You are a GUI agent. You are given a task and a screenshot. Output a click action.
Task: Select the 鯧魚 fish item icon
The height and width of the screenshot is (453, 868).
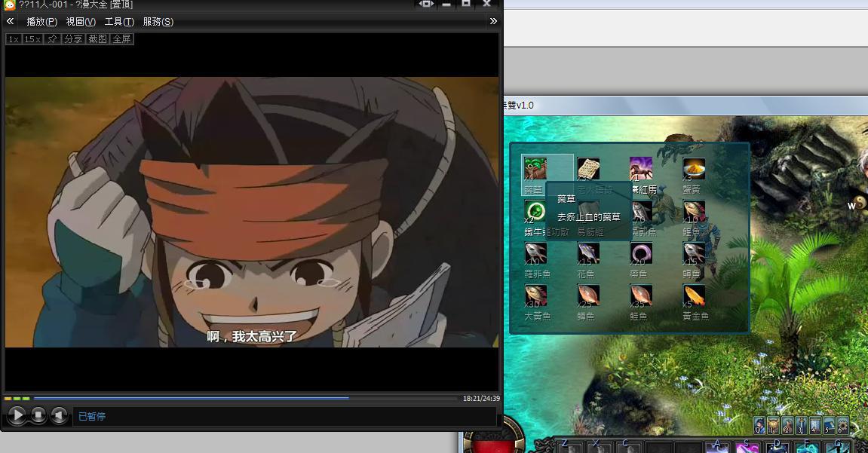[694, 253]
